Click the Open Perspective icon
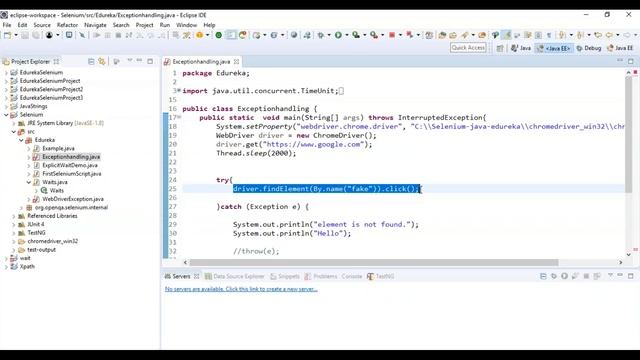The width and height of the screenshot is (640, 360). coord(500,48)
